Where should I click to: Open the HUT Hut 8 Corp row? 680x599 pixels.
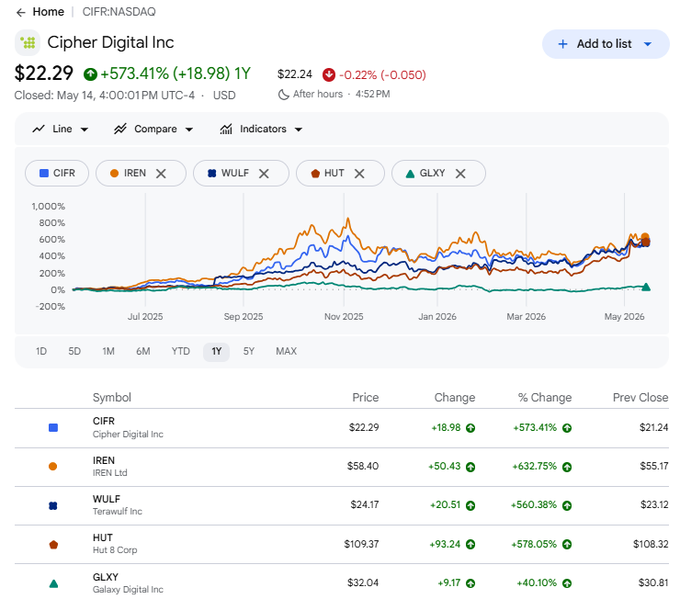[x=342, y=544]
